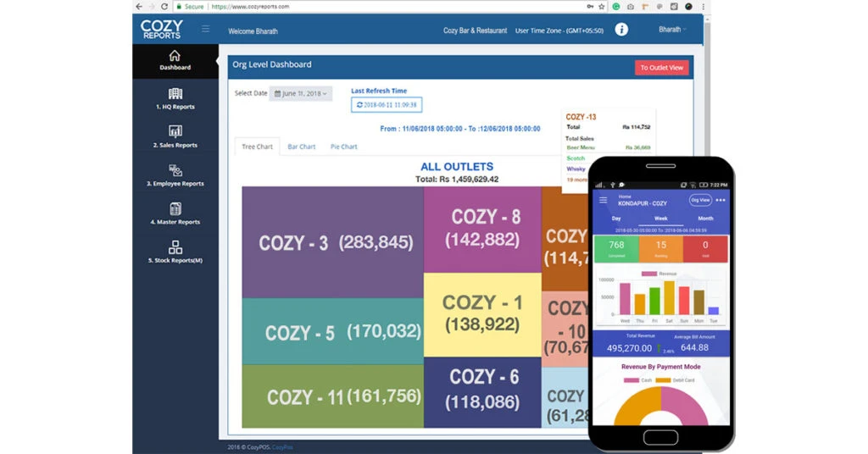The width and height of the screenshot is (868, 454).
Task: Open the Dashboard home icon in sidebar
Action: coord(175,55)
